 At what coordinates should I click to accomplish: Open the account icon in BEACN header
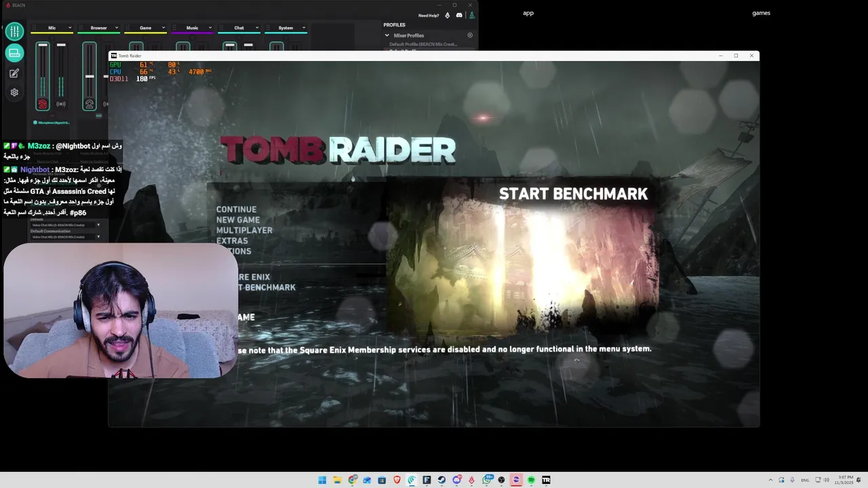point(471,15)
